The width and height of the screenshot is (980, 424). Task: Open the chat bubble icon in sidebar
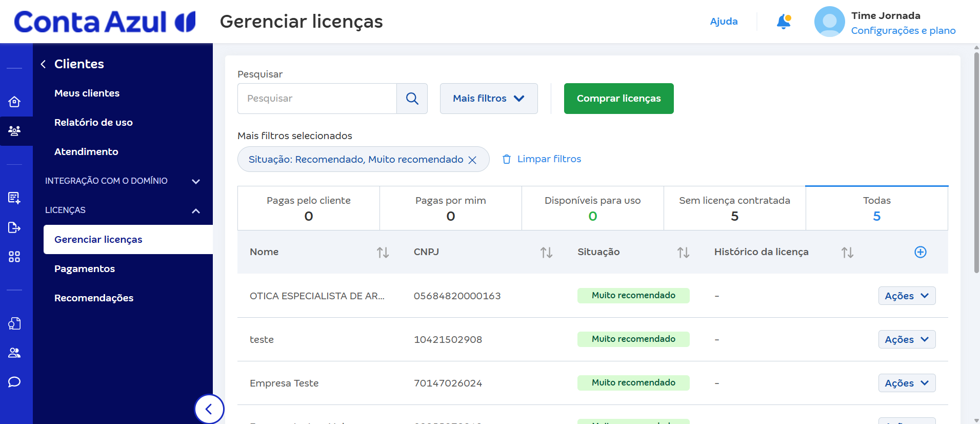[14, 382]
